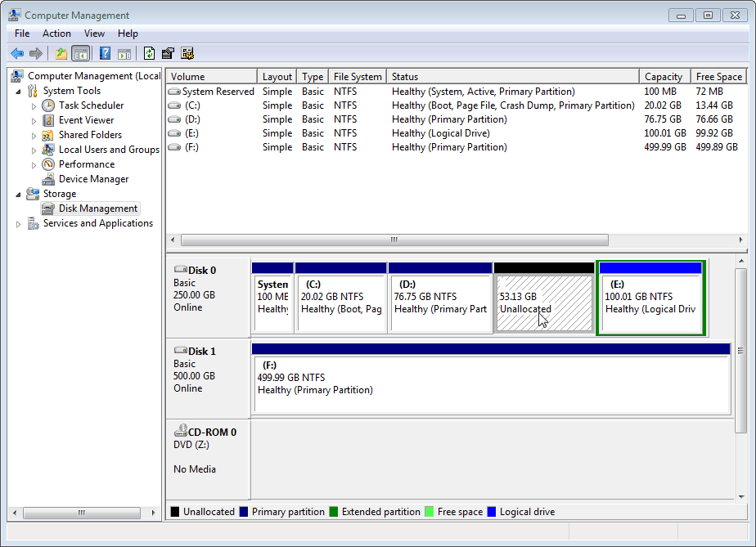756x547 pixels.
Task: Click the (F:) volume drive icon in the list
Action: pos(174,147)
